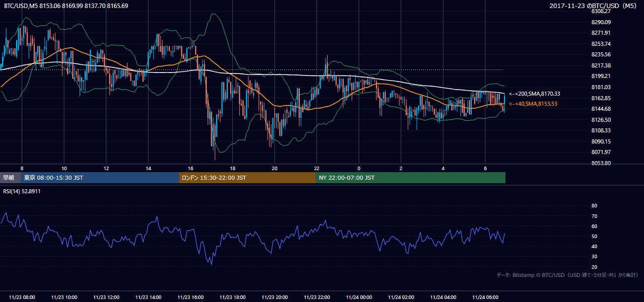
Task: Click the 8090.15 price axis label
Action: click(x=601, y=141)
